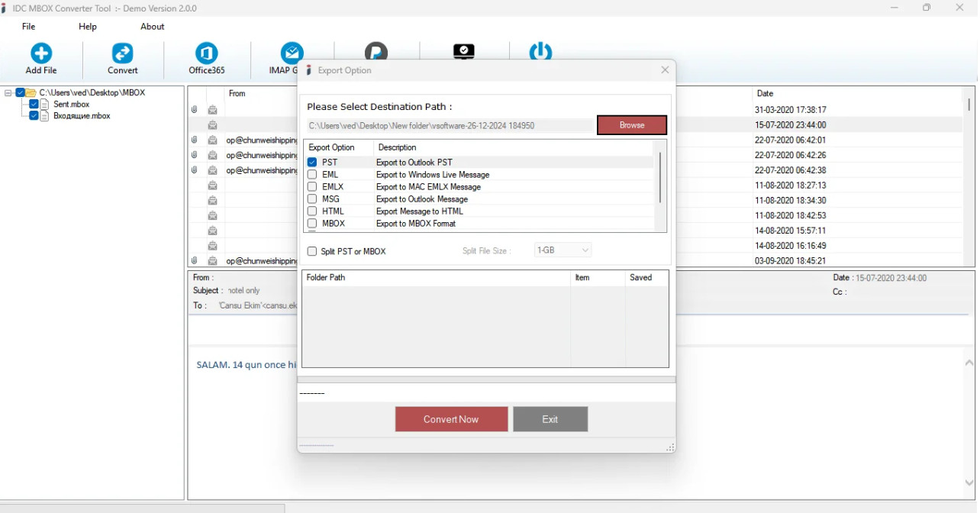Uncheck the Входящие.mbox tree checkbox
This screenshot has height=513, width=980.
[34, 116]
